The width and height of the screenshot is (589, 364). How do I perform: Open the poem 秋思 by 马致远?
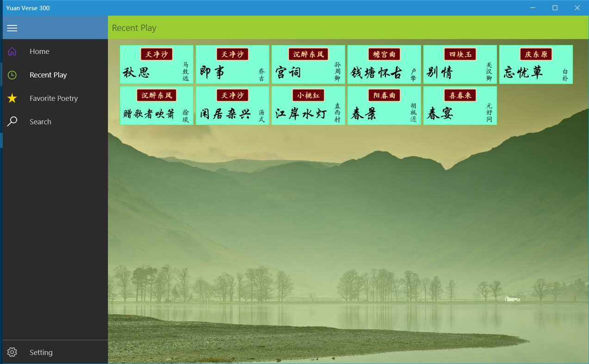click(x=156, y=64)
